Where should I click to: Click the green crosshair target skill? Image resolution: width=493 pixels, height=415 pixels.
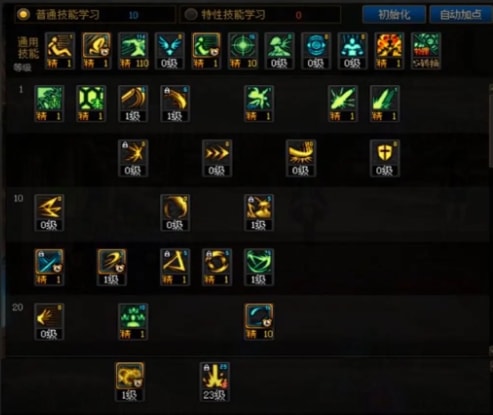(x=243, y=51)
